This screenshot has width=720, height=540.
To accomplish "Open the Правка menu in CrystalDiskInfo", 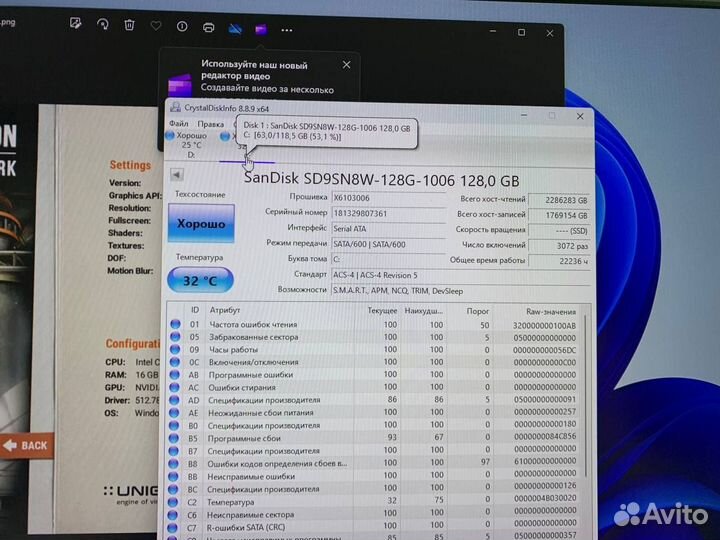I will 211,124.
